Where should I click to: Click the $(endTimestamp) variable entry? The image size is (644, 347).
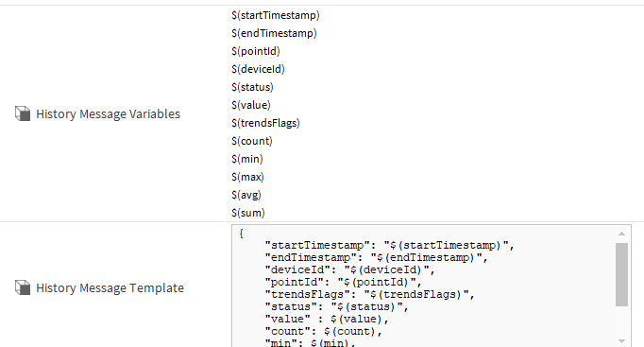(274, 33)
